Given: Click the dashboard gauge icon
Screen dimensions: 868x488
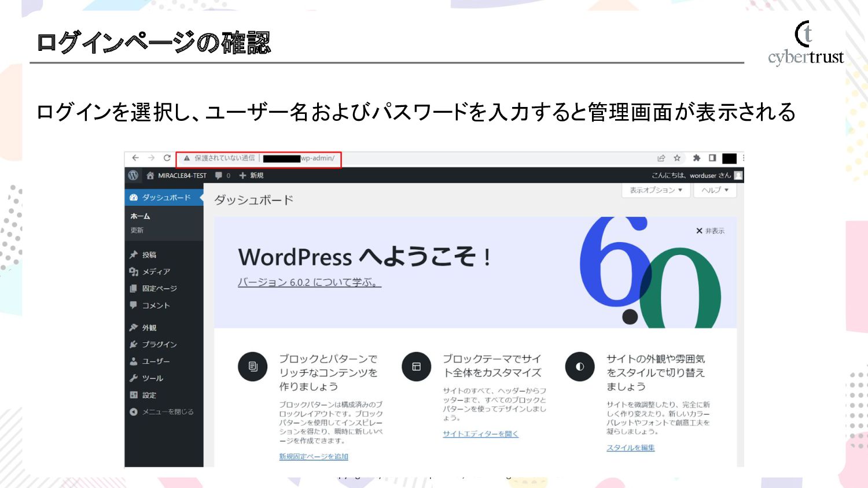Looking at the screenshot, I should [134, 197].
